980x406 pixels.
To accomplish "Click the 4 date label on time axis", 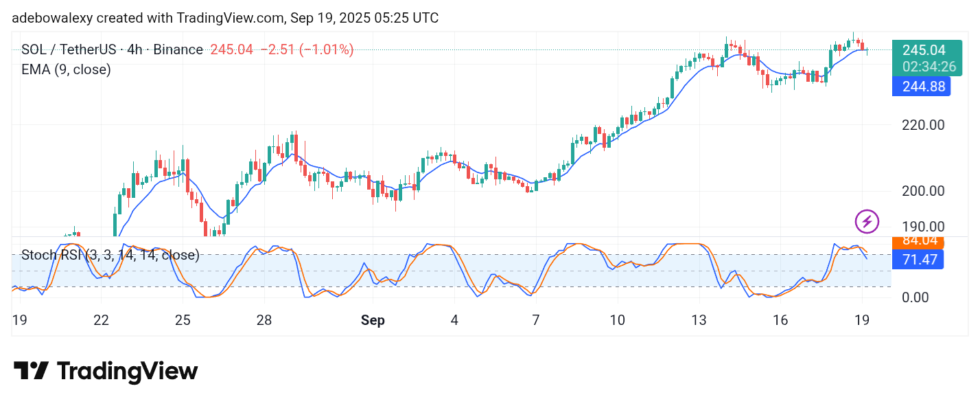I will [454, 320].
